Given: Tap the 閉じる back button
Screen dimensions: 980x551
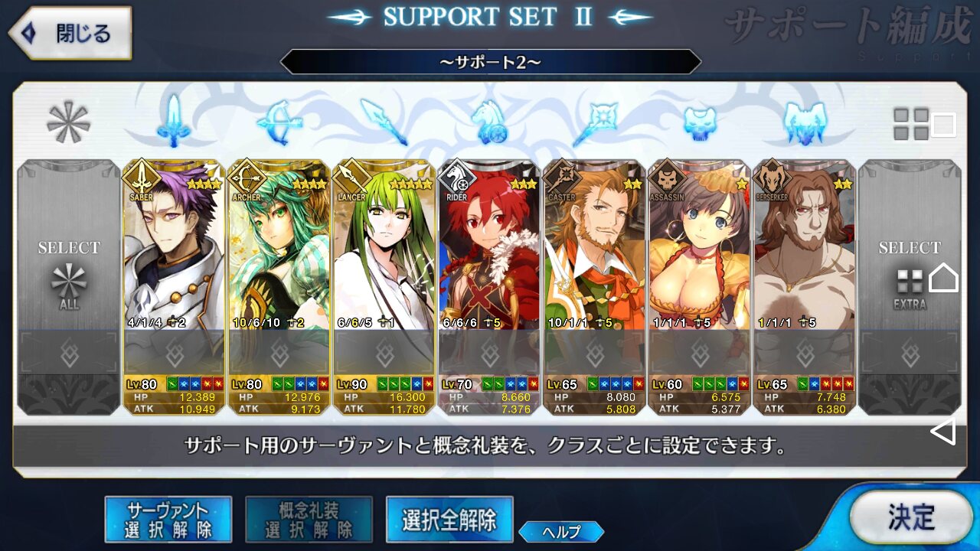Looking at the screenshot, I should tap(70, 33).
